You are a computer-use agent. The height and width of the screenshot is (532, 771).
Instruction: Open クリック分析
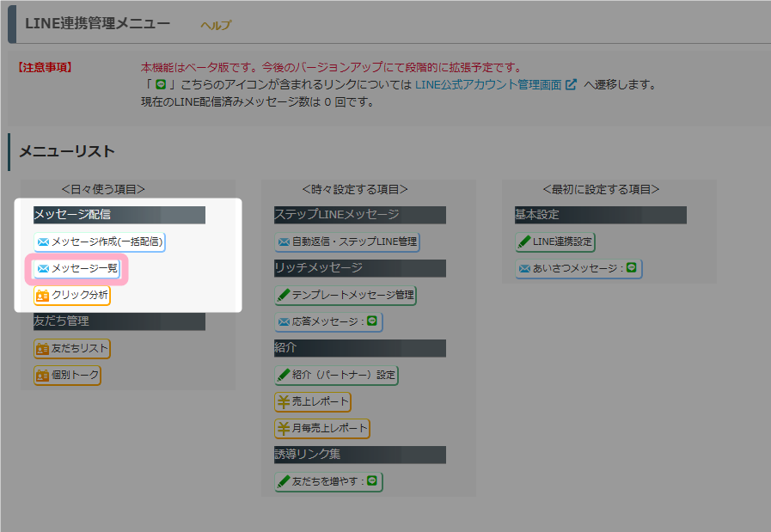point(72,295)
